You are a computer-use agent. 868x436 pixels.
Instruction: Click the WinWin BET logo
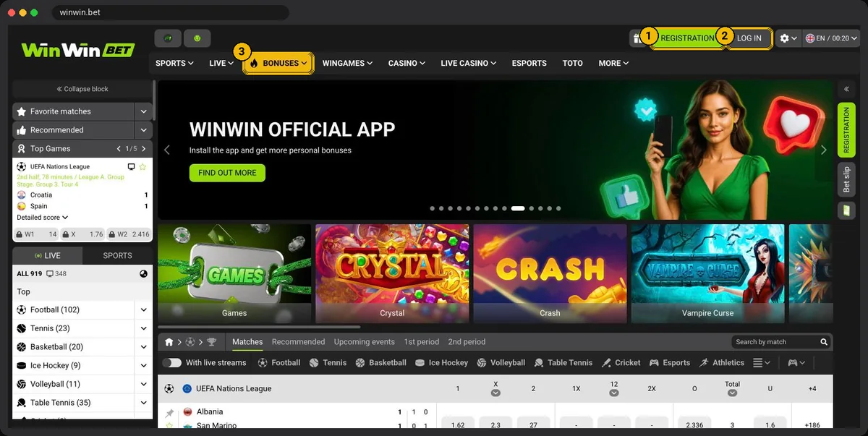tap(78, 50)
